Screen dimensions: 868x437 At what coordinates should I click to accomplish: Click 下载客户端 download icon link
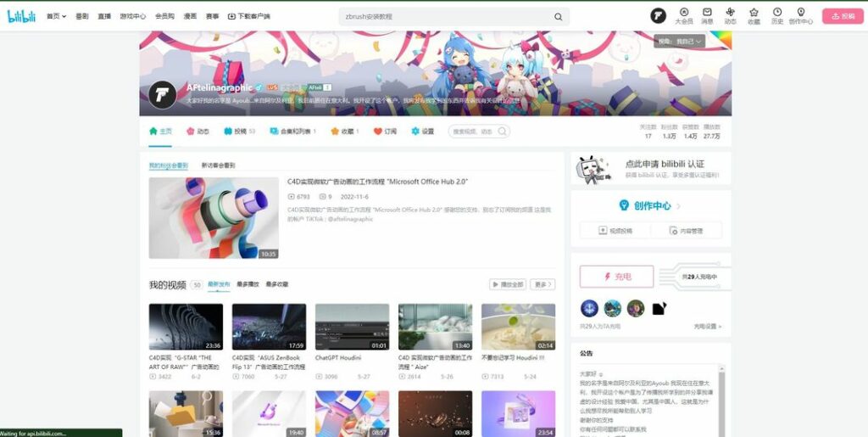(249, 17)
